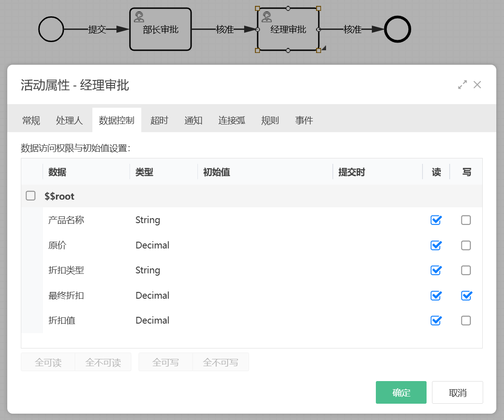Open the 超时 tab
This screenshot has height=420, width=504.
(x=159, y=120)
